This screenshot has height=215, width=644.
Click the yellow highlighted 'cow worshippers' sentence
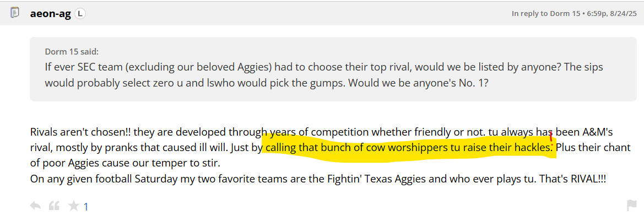[409, 148]
